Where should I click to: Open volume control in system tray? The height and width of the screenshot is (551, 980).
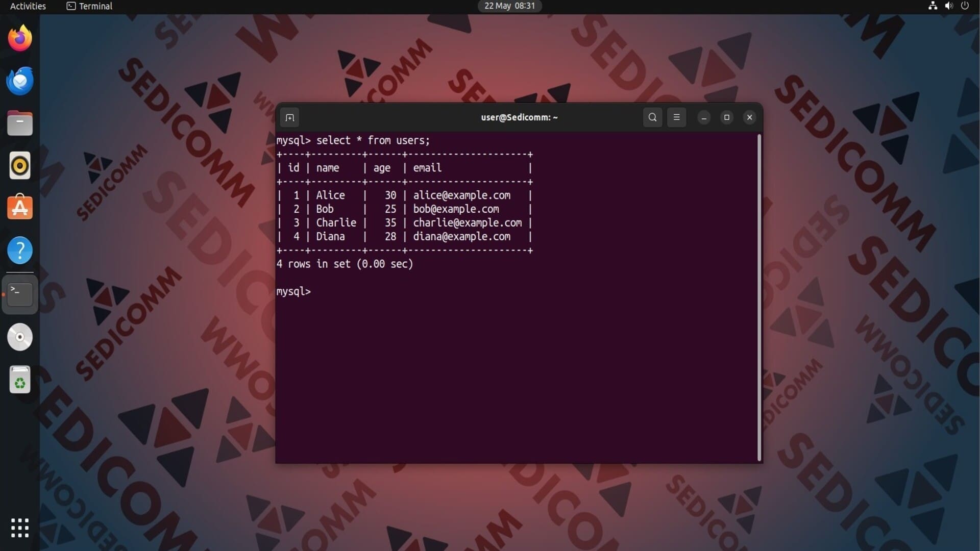[x=948, y=6]
